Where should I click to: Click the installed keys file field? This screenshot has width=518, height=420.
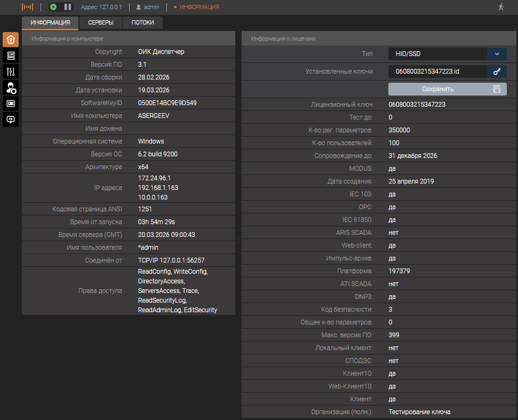pos(437,72)
